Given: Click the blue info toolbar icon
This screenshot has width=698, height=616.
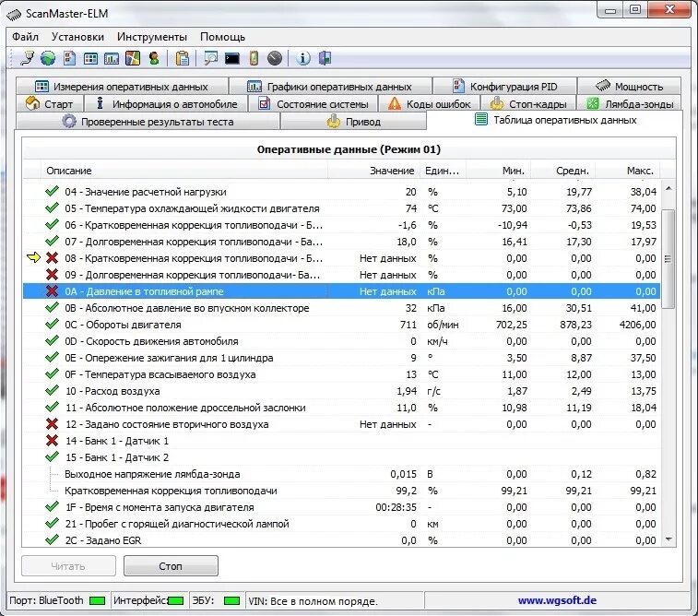Looking at the screenshot, I should pyautogui.click(x=303, y=58).
